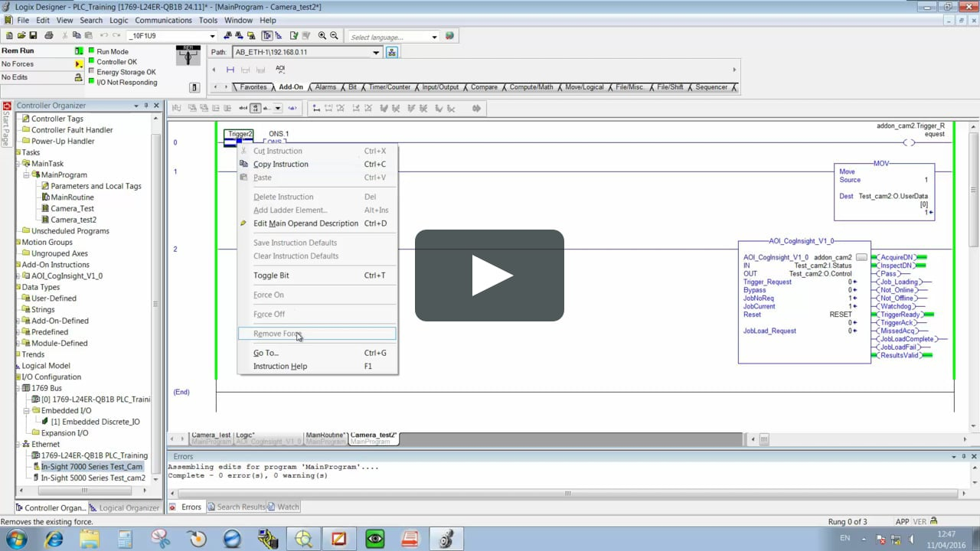The width and height of the screenshot is (980, 551).
Task: Open the Watch tab
Action: click(x=283, y=507)
